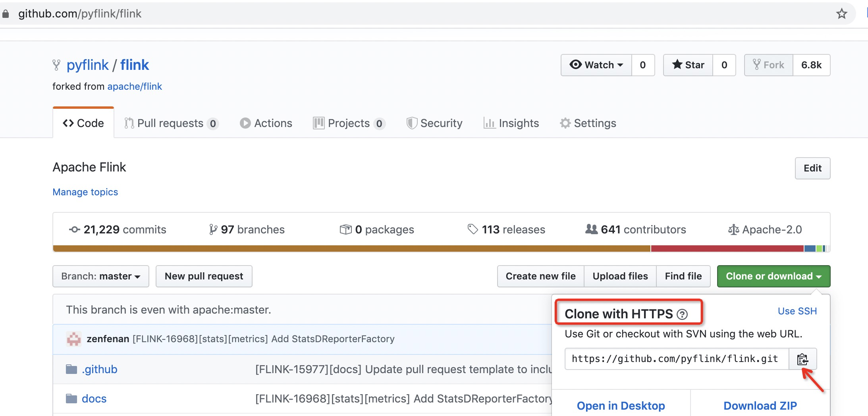The image size is (868, 416).
Task: Open the Branch: master dropdown
Action: point(101,276)
